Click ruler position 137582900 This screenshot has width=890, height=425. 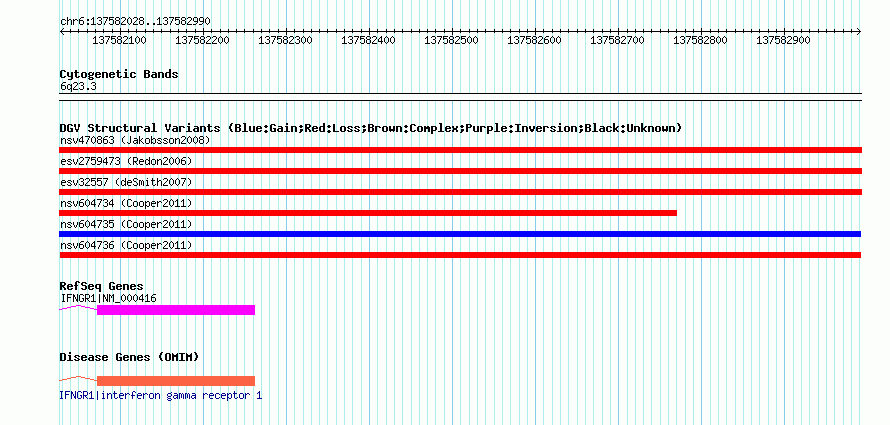(783, 41)
